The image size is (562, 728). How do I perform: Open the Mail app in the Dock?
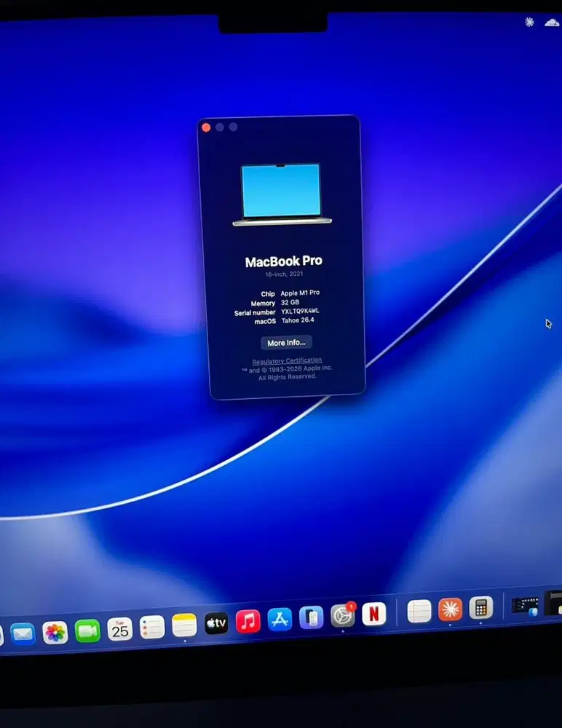[23, 634]
